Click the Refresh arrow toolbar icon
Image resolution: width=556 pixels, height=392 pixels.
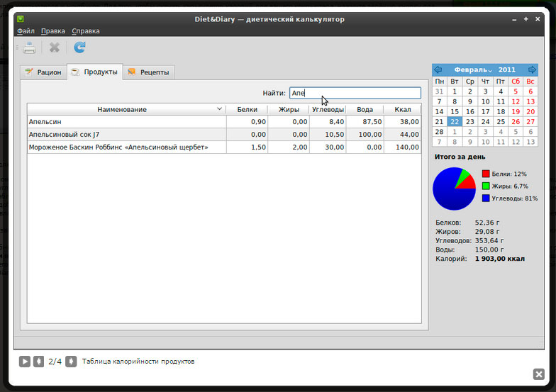pos(79,47)
